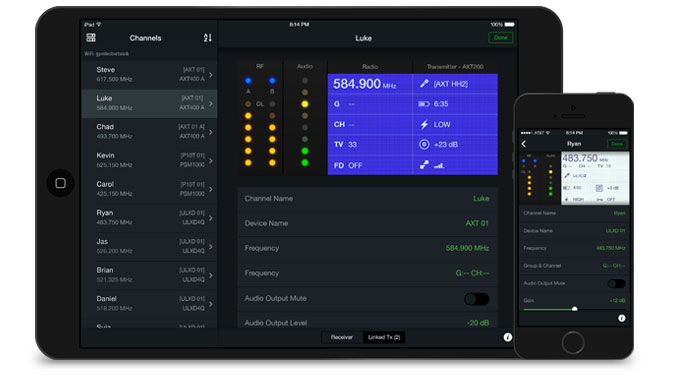The height and width of the screenshot is (375, 675).
Task: Tap the Done button on iPad
Action: point(501,38)
